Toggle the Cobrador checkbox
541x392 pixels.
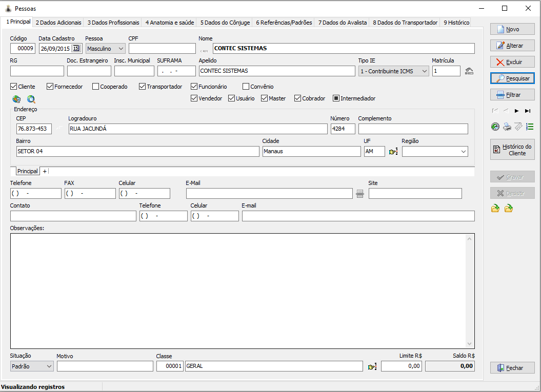(x=297, y=98)
